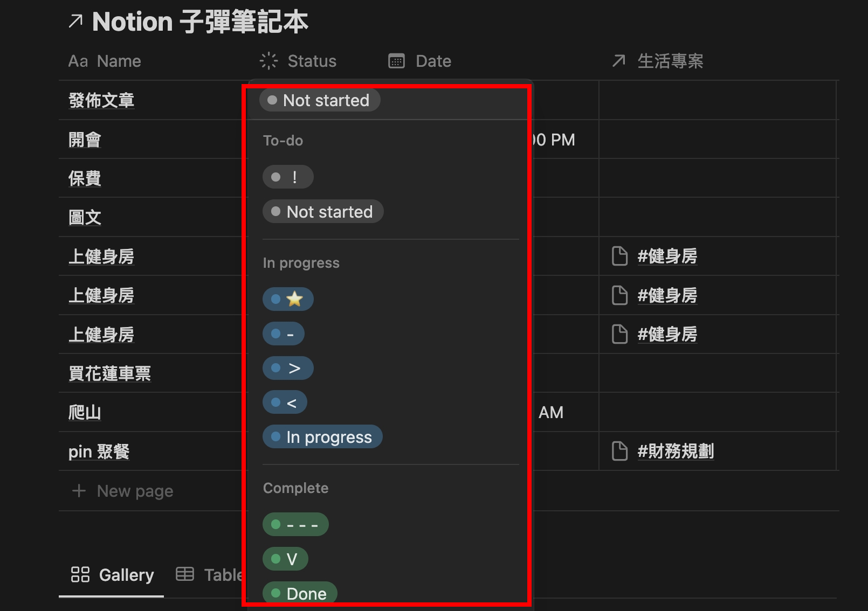Select the Done status option

[300, 593]
